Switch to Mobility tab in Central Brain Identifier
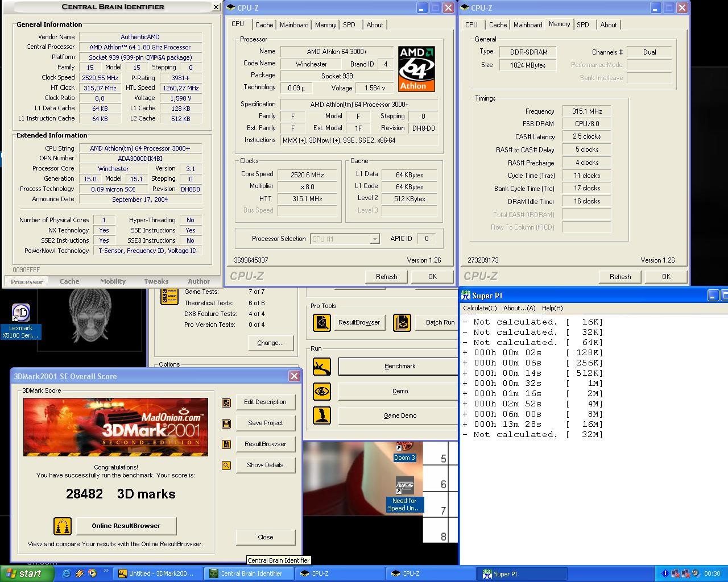Screen dimensions: 728x582 [113, 281]
